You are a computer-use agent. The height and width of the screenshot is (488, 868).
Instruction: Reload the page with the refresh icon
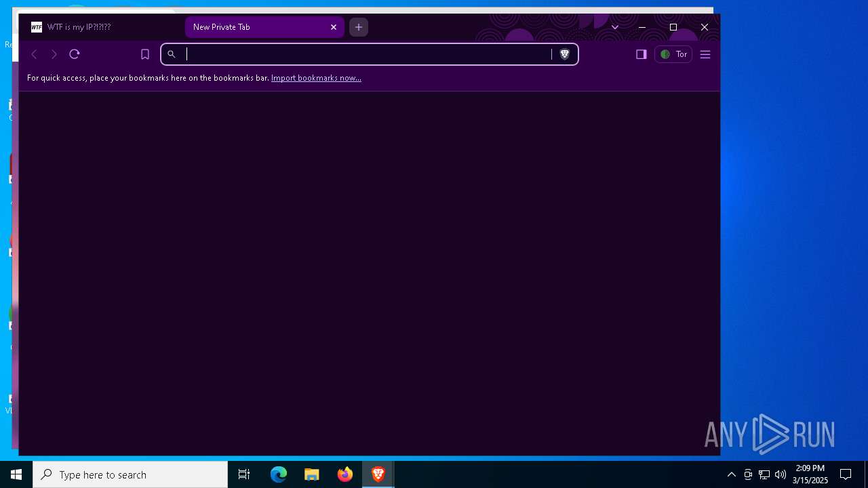pos(75,54)
